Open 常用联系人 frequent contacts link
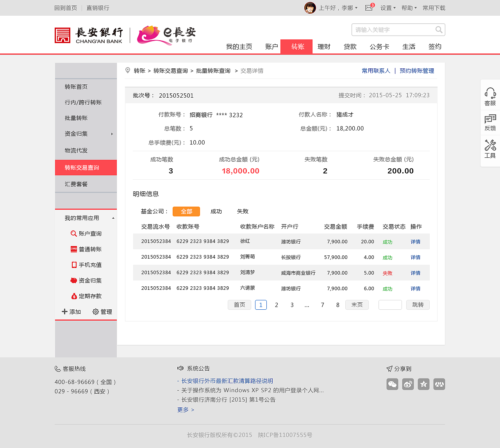Image resolution: width=500 pixels, height=448 pixels. (376, 71)
